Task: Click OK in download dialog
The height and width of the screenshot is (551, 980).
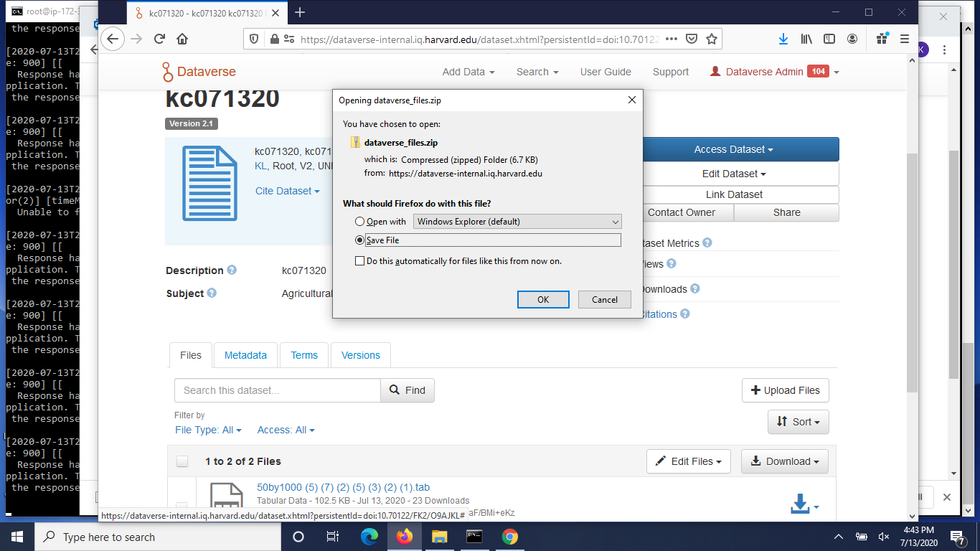Action: [x=543, y=299]
